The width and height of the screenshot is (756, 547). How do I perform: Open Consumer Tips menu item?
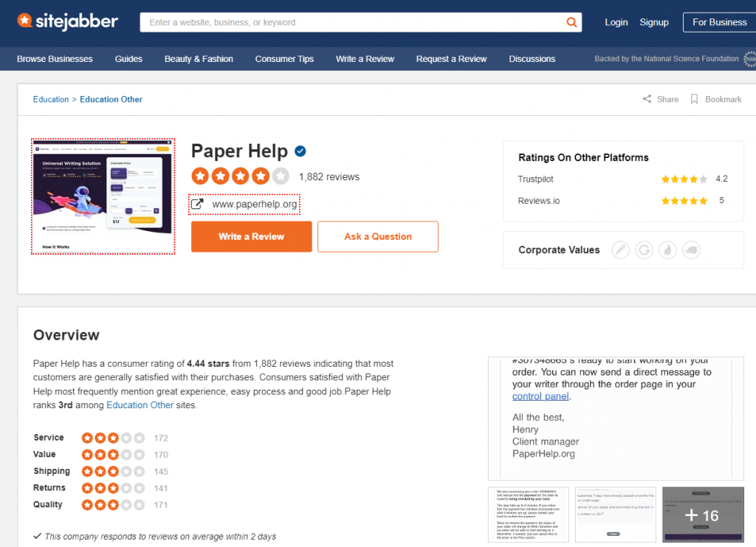tap(284, 59)
